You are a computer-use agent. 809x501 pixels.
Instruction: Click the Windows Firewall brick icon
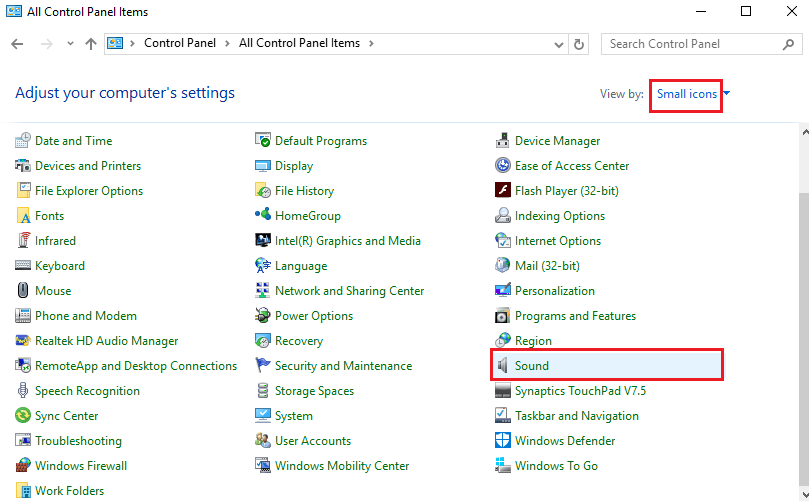coord(23,465)
